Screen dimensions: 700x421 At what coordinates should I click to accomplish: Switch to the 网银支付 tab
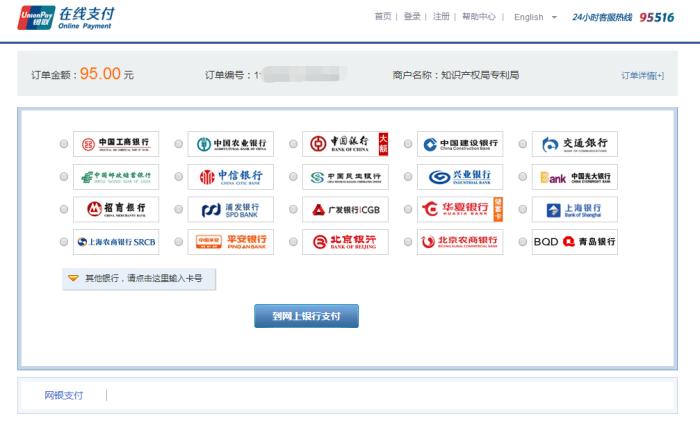63,395
